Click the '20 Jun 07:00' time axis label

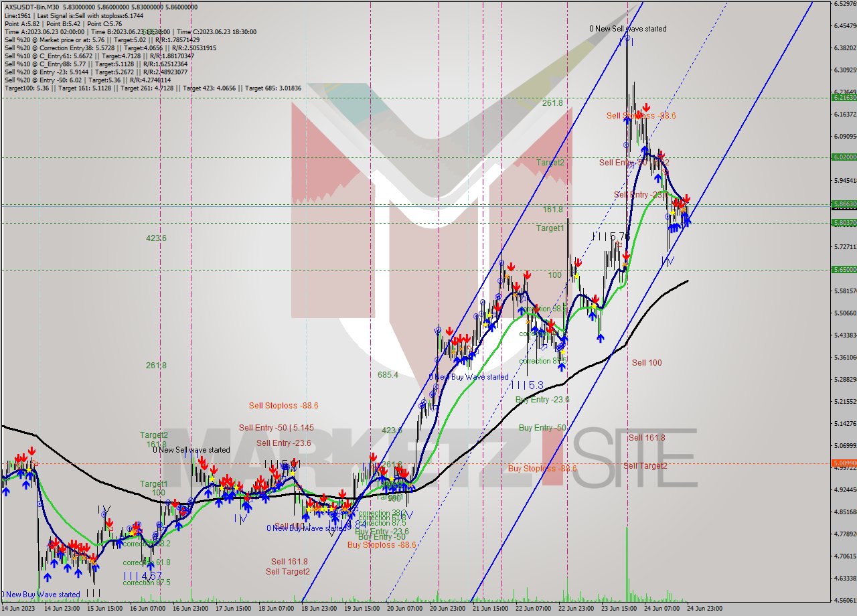(x=404, y=609)
